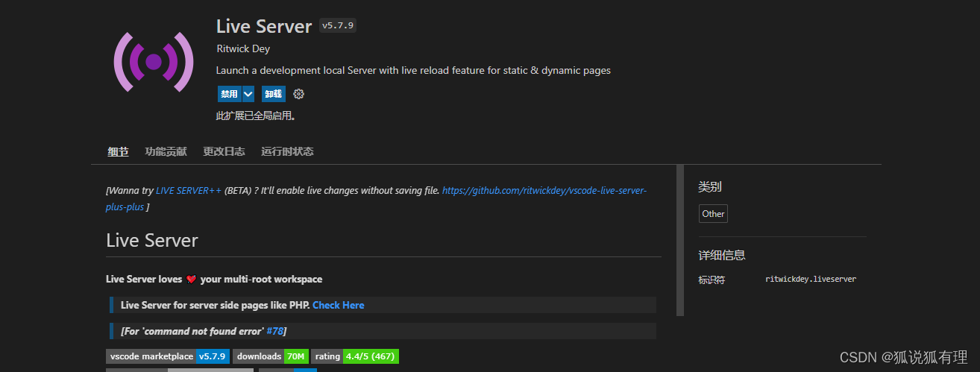Open the LIVE SERVER++ link
980x372 pixels.
[189, 191]
